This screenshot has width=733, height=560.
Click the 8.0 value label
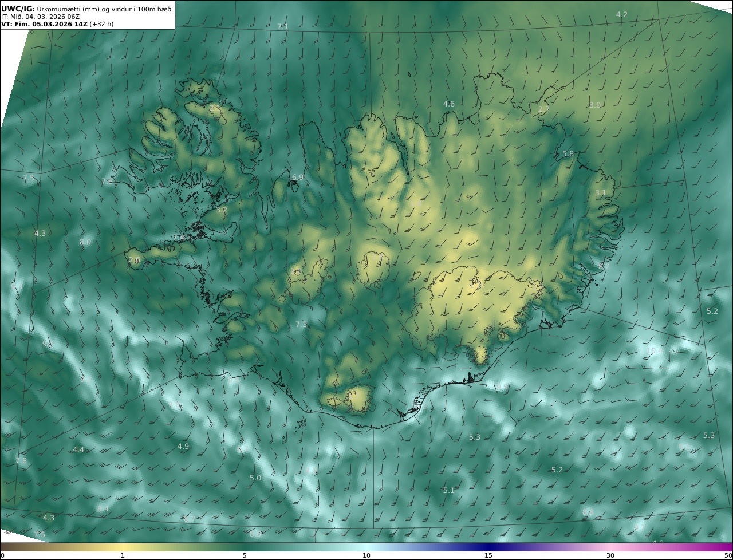85,242
